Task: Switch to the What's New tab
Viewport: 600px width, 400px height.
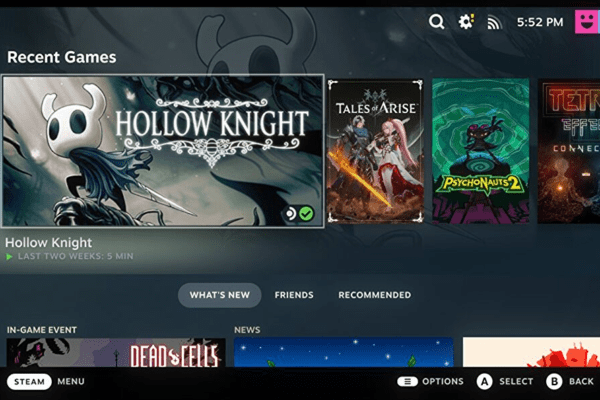Action: (220, 295)
